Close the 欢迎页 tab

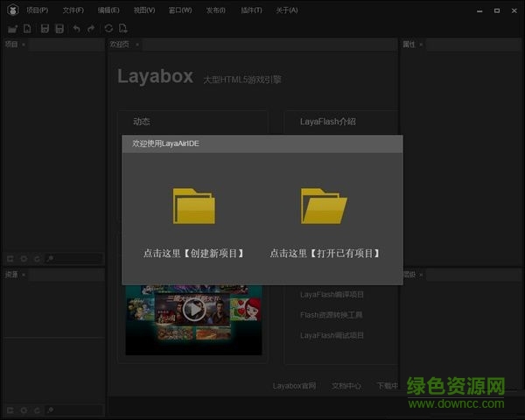(137, 45)
